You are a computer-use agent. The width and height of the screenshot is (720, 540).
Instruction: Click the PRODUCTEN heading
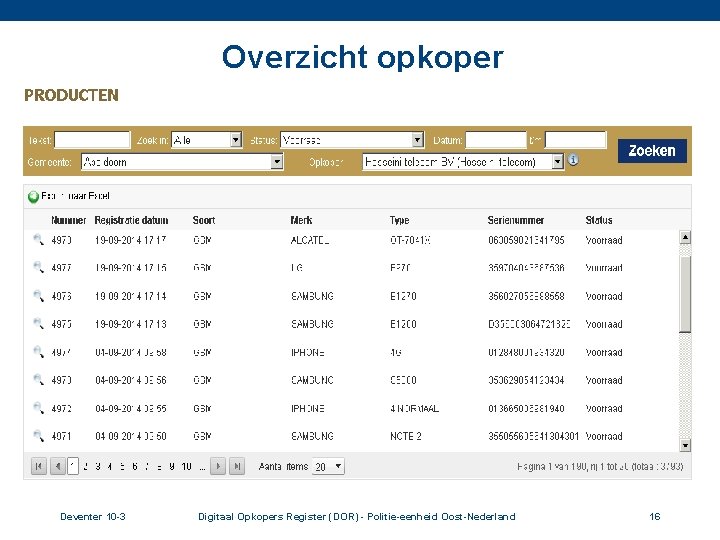pyautogui.click(x=72, y=95)
